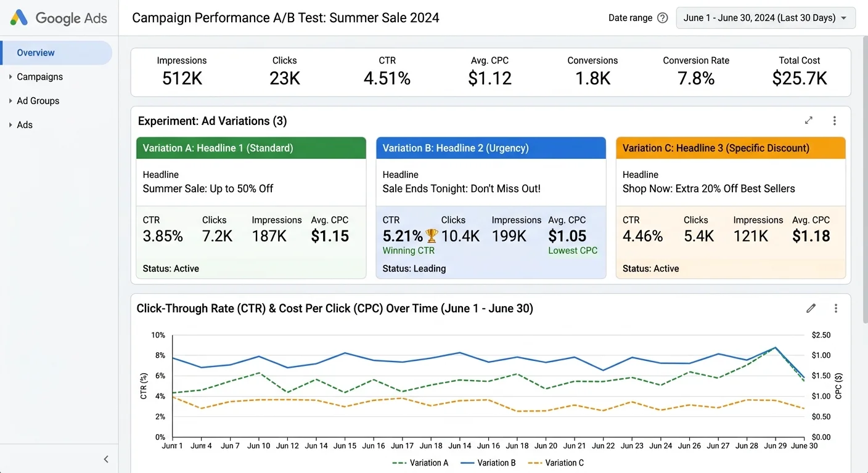Click Variation B impressions 199K
868x473 pixels.
click(x=509, y=236)
